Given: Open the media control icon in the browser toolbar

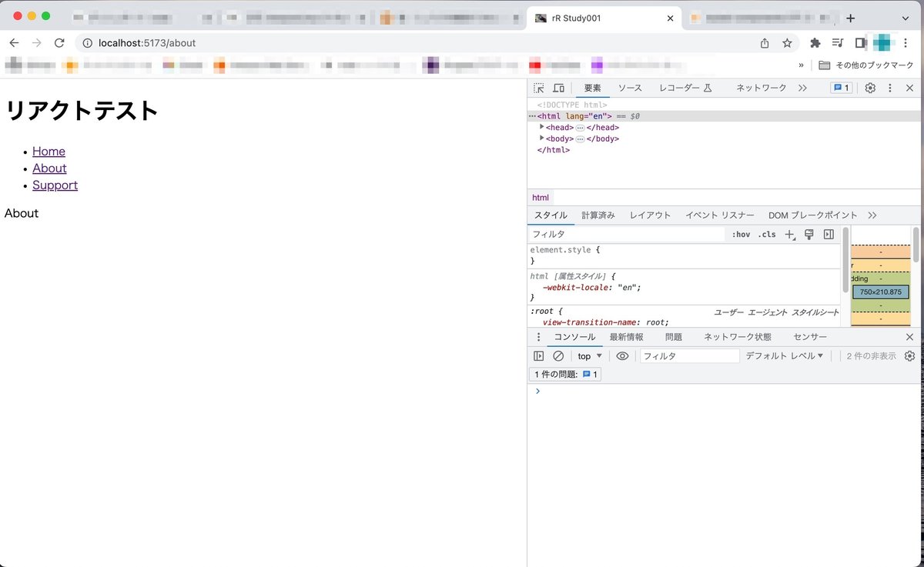Looking at the screenshot, I should point(838,43).
